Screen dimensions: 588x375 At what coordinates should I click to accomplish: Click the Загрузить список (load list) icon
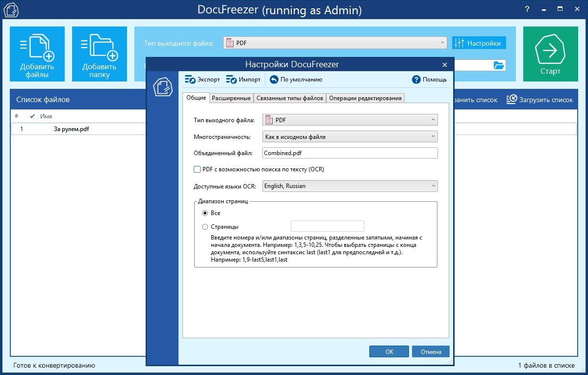[x=511, y=100]
